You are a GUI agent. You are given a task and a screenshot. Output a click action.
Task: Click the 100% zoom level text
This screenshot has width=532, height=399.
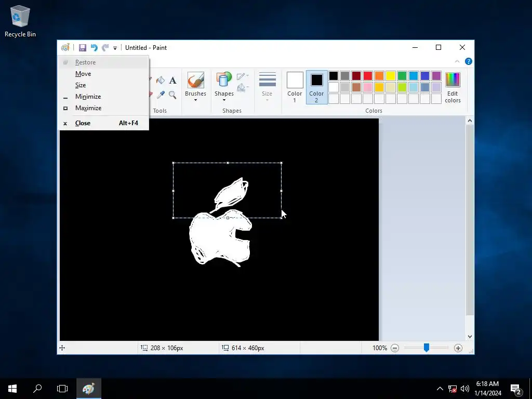380,348
